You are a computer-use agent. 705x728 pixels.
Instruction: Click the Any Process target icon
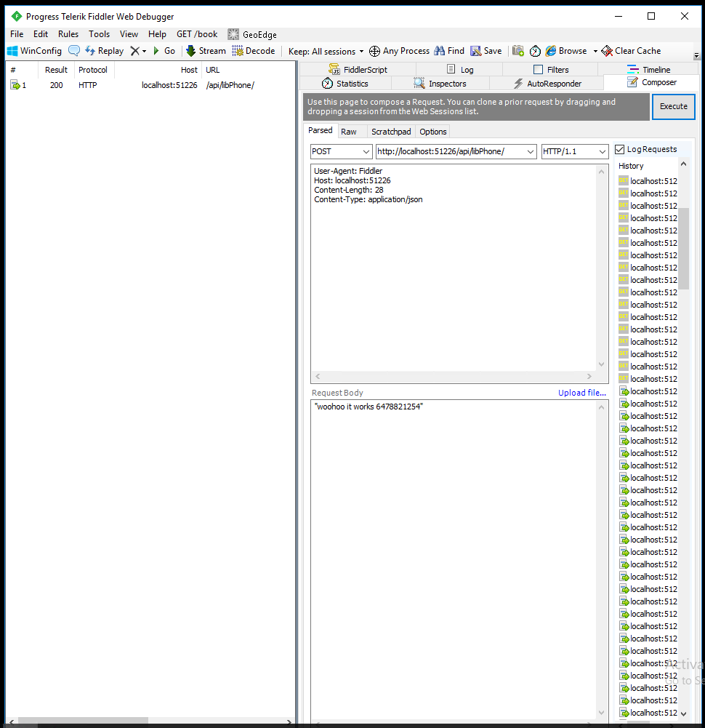point(374,51)
